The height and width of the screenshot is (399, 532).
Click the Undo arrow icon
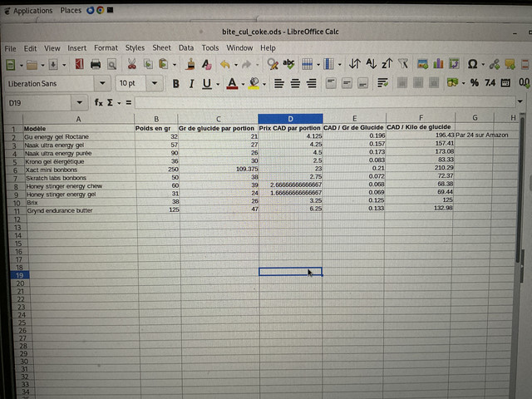(x=225, y=64)
